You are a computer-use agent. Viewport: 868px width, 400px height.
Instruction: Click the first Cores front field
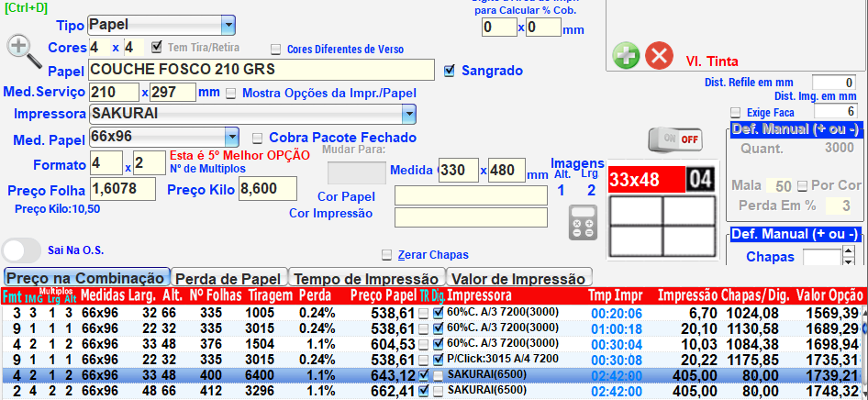point(98,48)
